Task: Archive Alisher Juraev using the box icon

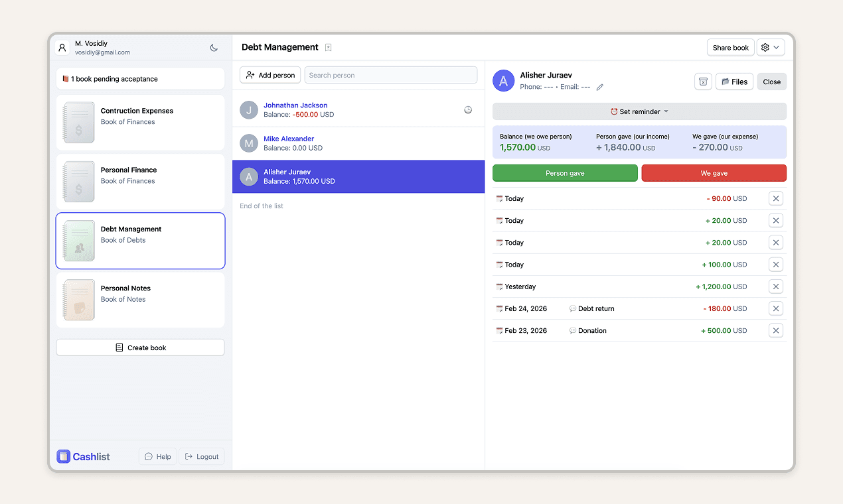Action: click(703, 81)
